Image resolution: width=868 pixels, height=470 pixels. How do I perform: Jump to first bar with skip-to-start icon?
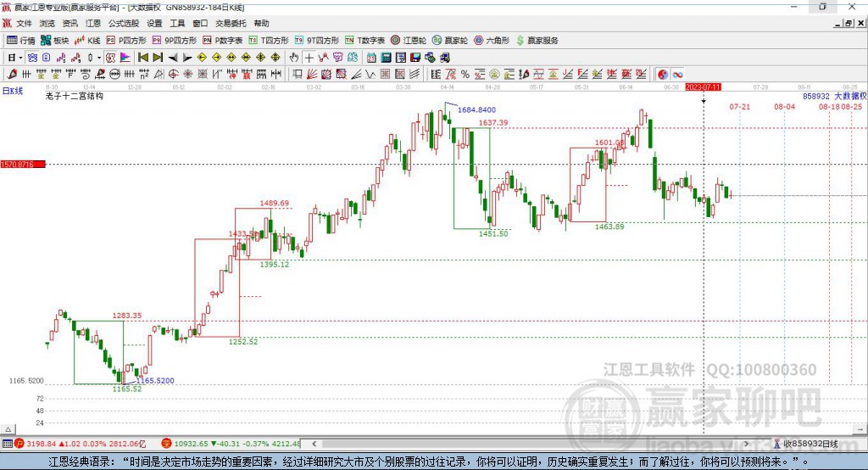(x=142, y=58)
